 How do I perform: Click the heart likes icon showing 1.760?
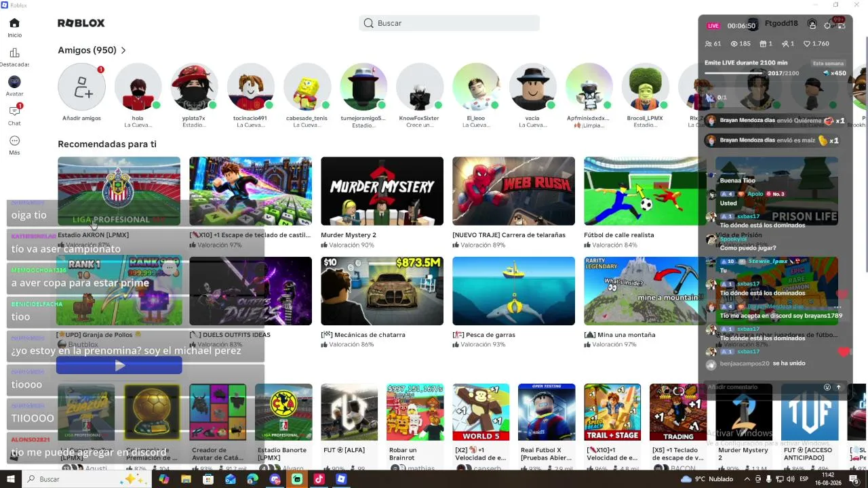807,44
